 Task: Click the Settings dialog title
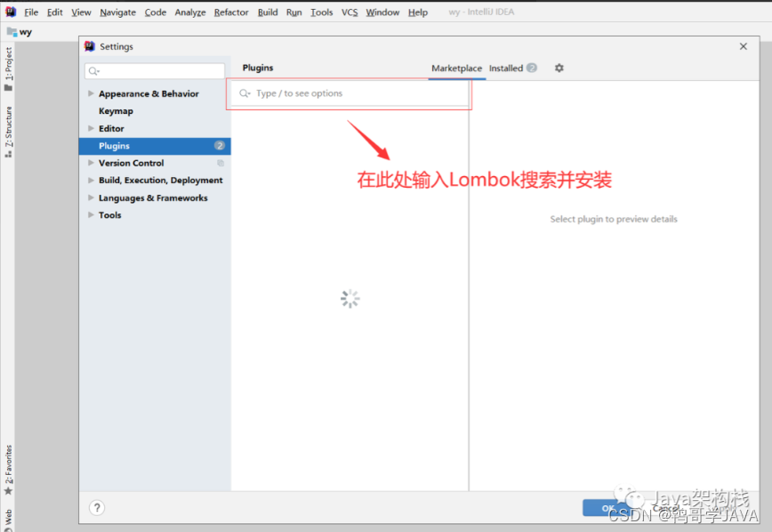pos(117,46)
